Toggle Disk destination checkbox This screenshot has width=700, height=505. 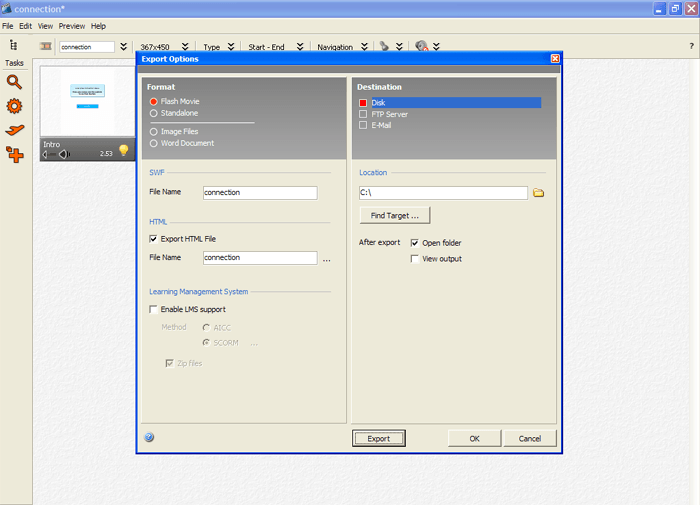pos(363,103)
